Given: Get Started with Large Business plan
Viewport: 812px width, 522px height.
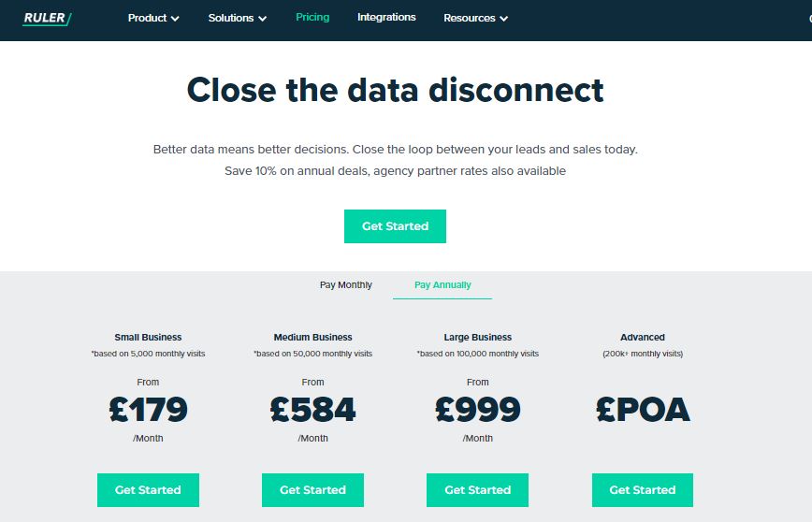Looking at the screenshot, I should click(x=477, y=490).
